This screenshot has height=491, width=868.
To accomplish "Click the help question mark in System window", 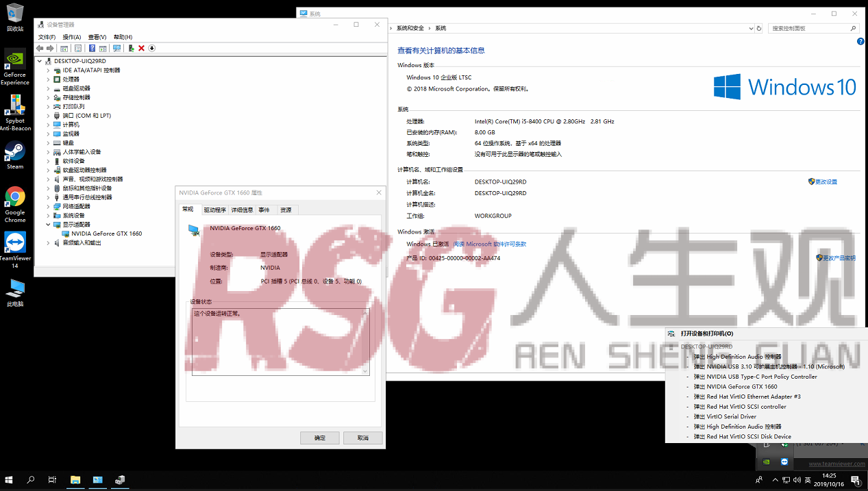I will point(860,42).
